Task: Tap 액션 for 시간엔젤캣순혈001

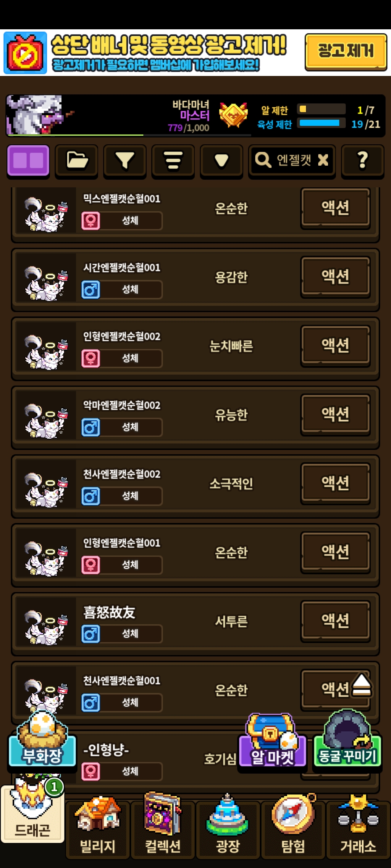Action: (x=335, y=277)
